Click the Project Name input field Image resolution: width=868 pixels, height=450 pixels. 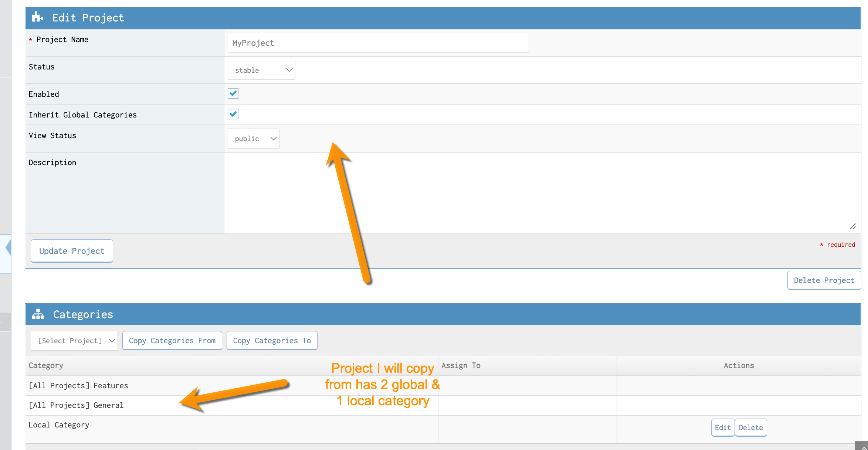378,43
